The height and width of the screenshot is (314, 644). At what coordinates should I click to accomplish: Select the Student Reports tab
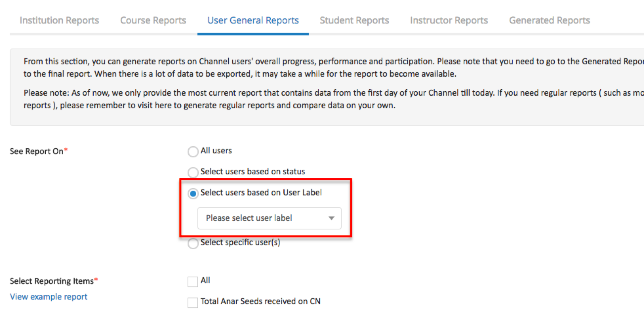point(354,20)
